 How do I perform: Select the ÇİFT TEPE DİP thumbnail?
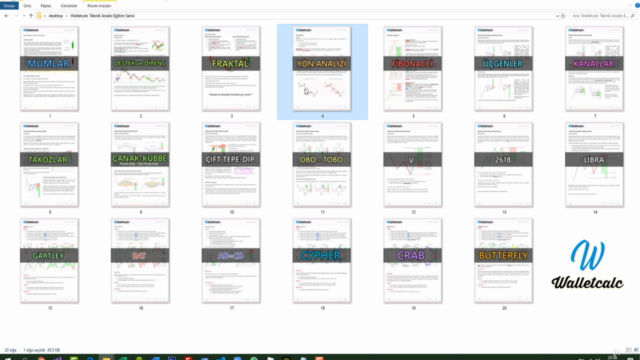(231, 164)
